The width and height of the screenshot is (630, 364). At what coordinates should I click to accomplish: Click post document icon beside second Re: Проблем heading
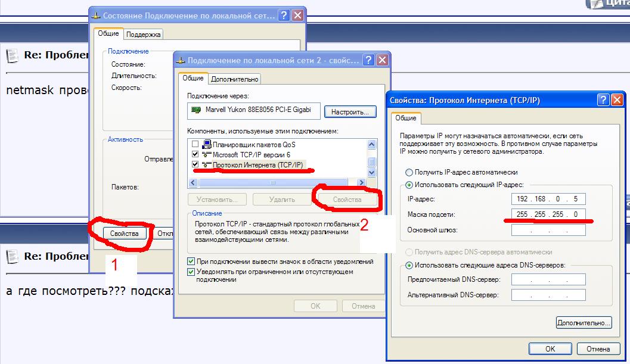12,257
